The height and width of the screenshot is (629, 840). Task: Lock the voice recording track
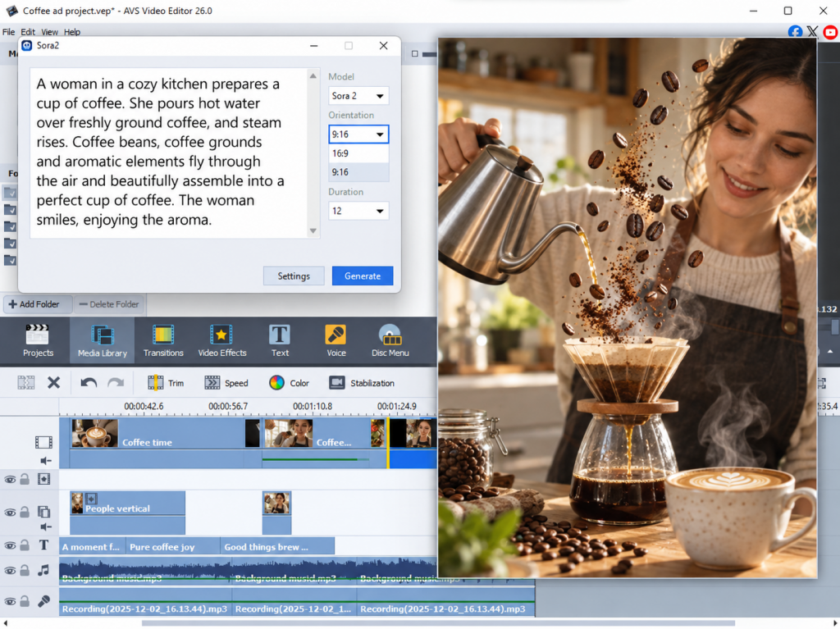pyautogui.click(x=25, y=601)
